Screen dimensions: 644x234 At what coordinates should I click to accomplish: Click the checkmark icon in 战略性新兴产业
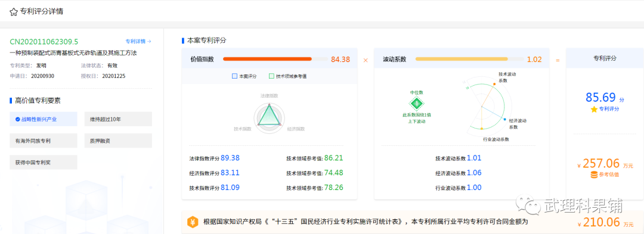[17, 119]
